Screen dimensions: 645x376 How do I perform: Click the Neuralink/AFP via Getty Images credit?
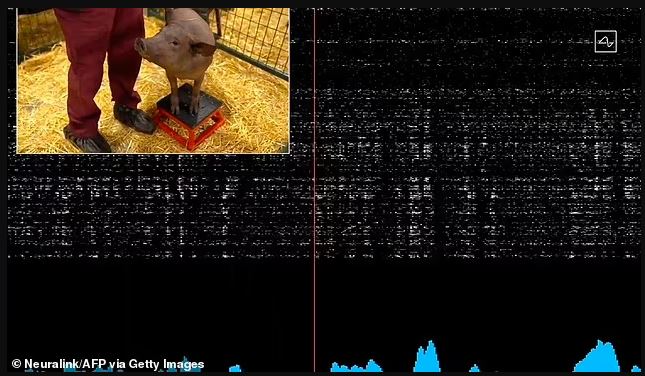click(108, 364)
